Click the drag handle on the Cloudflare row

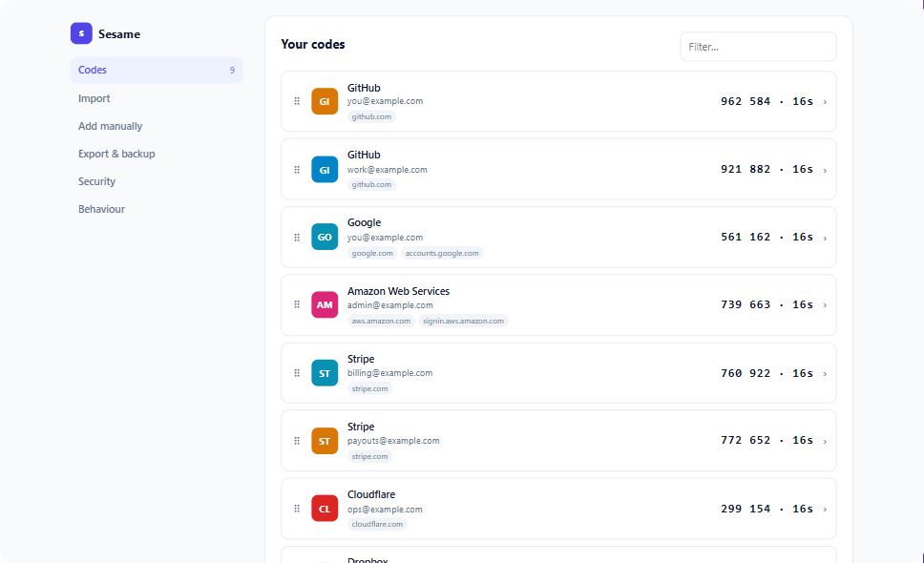coord(297,509)
